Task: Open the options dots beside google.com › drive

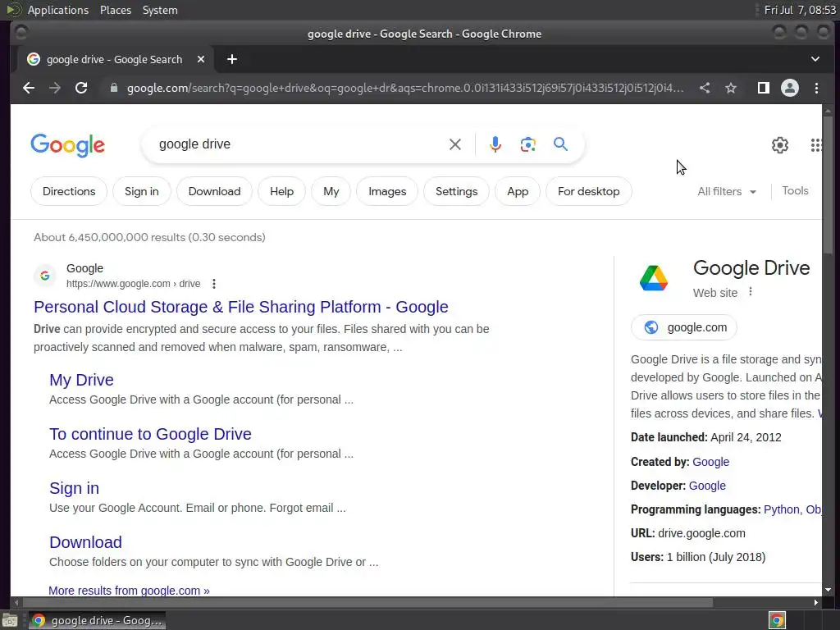Action: point(214,284)
